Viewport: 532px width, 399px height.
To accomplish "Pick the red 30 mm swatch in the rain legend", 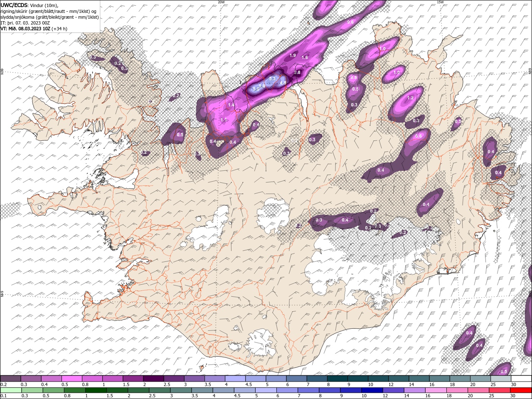I will (521, 390).
